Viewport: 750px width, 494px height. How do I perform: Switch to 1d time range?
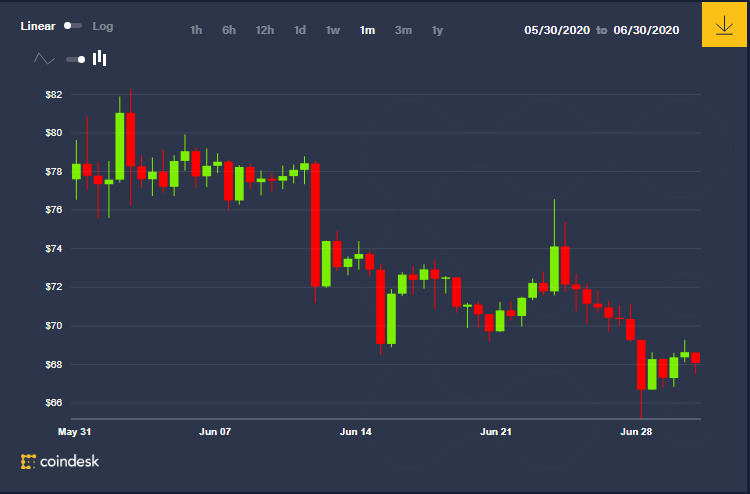click(x=300, y=30)
